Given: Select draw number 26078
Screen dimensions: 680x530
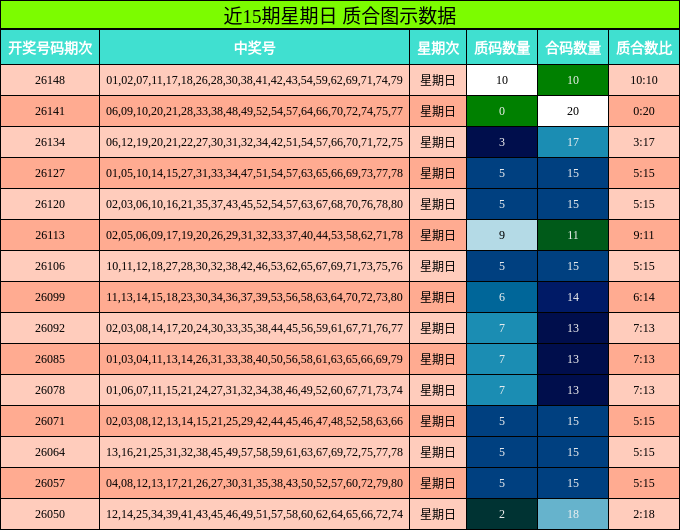Looking at the screenshot, I should click(50, 390).
